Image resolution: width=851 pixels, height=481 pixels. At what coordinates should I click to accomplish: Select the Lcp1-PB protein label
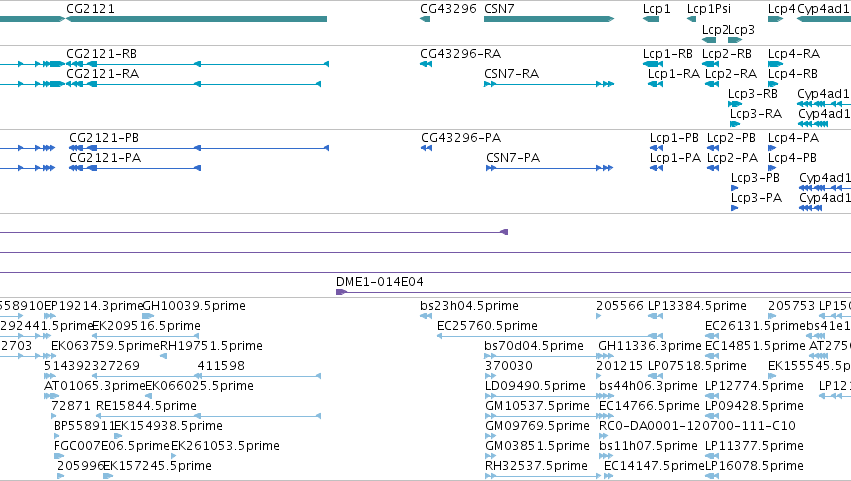674,138
